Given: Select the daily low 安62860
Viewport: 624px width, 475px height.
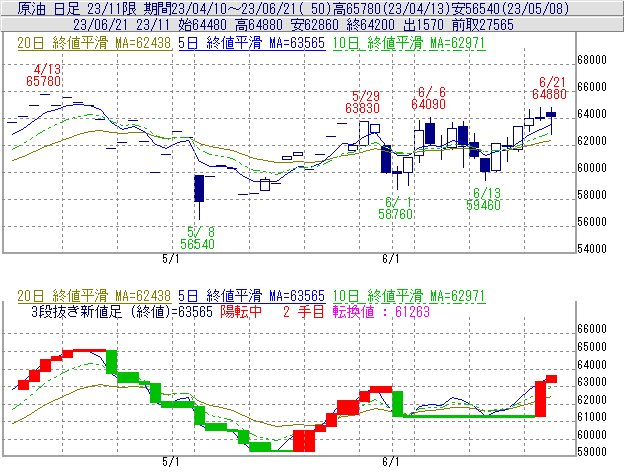Looking at the screenshot, I should 315,25.
